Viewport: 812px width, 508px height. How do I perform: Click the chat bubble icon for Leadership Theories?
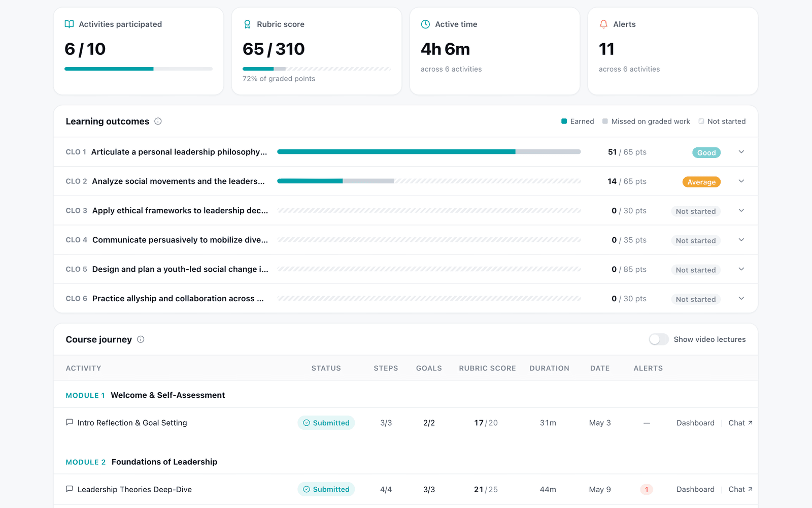(70, 489)
